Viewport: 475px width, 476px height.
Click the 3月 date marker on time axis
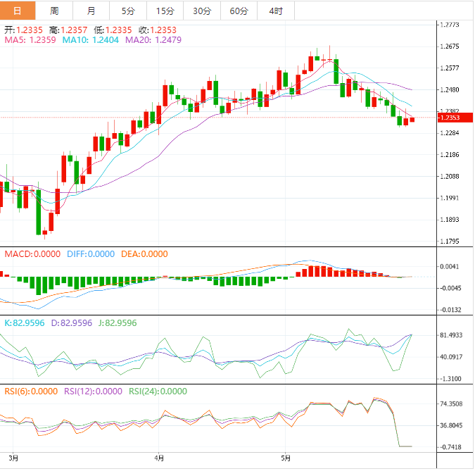14,458
